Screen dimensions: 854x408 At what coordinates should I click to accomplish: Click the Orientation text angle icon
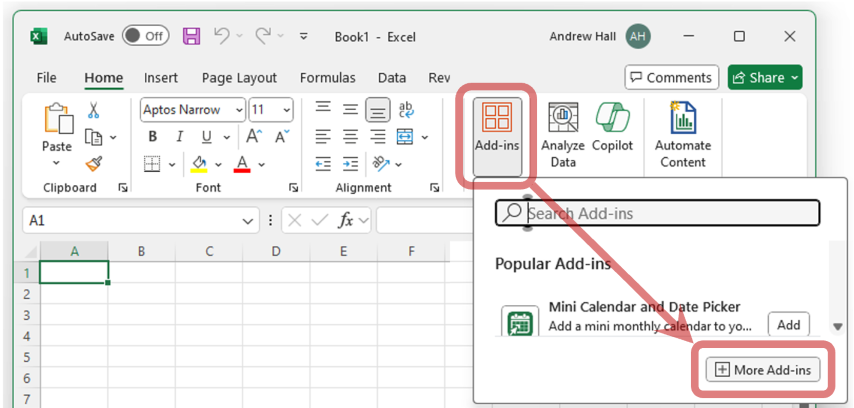pos(381,163)
